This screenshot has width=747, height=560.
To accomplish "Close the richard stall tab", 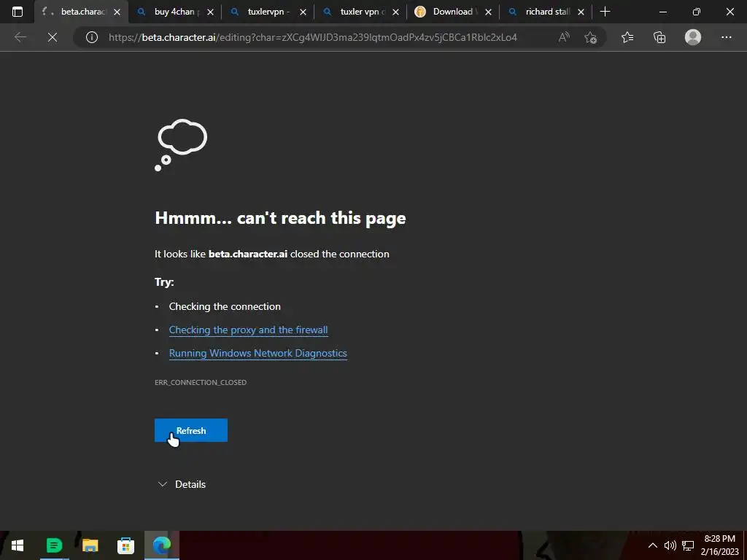I will click(581, 12).
